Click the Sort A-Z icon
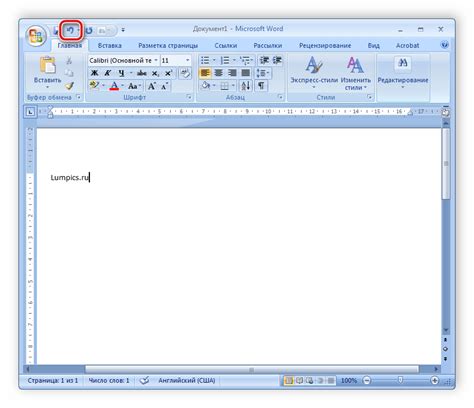The image size is (474, 408). pos(245,86)
